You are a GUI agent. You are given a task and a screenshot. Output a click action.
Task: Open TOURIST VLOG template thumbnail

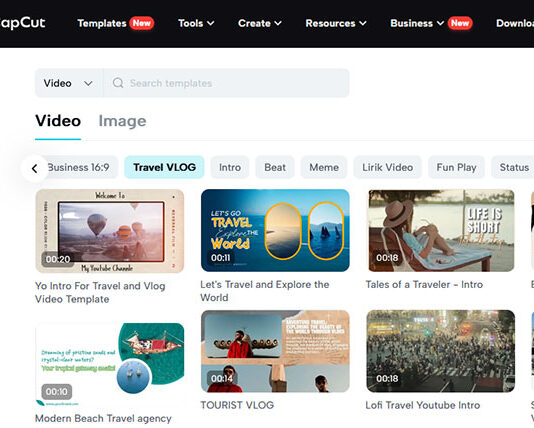pos(275,351)
